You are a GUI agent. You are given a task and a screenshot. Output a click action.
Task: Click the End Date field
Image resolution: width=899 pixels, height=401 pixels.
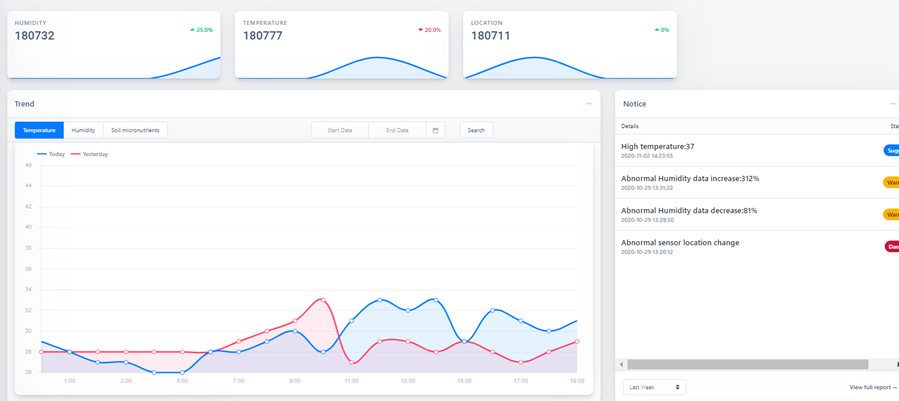pos(397,130)
